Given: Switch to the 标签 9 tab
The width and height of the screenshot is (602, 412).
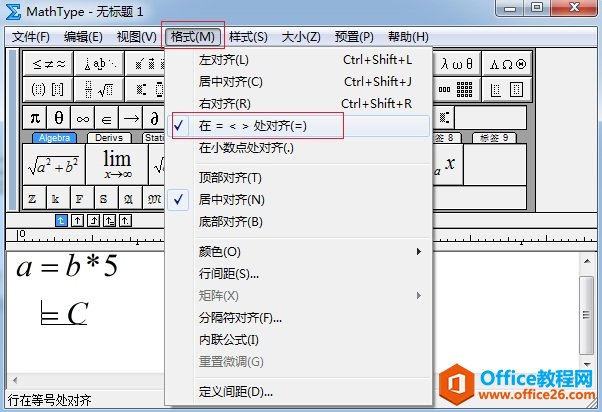Looking at the screenshot, I should 494,138.
